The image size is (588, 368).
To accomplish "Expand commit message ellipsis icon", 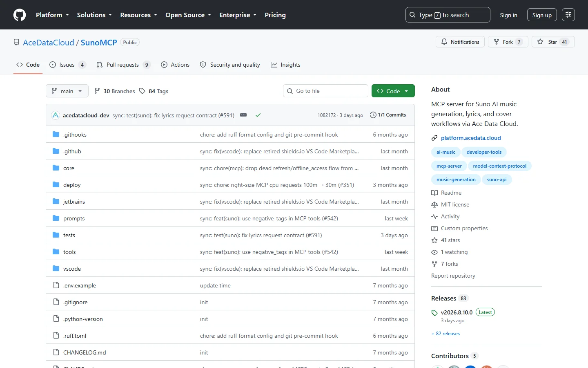I will point(243,115).
